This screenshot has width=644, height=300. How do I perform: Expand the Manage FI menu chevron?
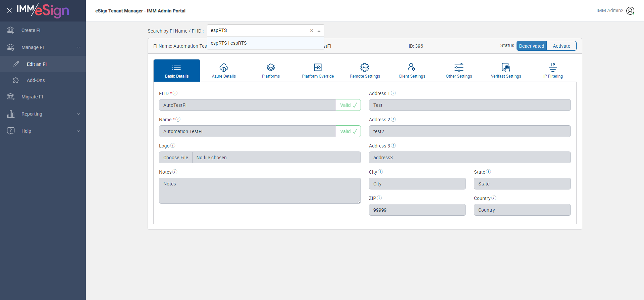[78, 47]
